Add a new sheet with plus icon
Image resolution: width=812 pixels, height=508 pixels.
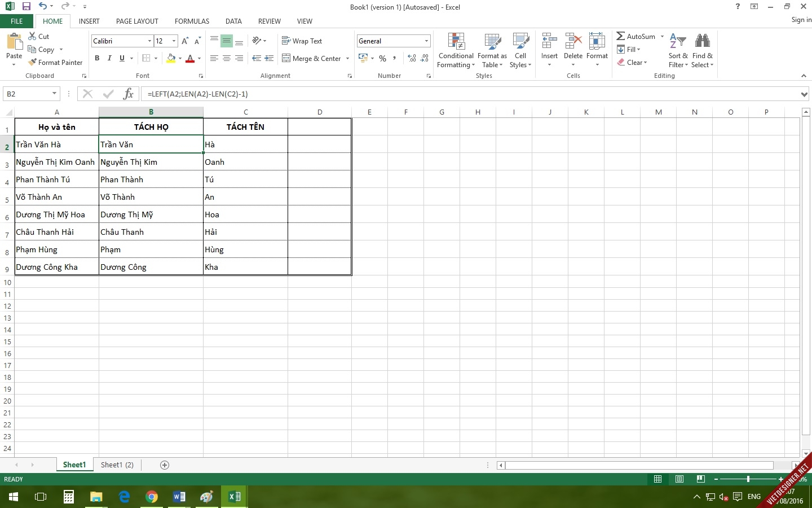pyautogui.click(x=165, y=465)
